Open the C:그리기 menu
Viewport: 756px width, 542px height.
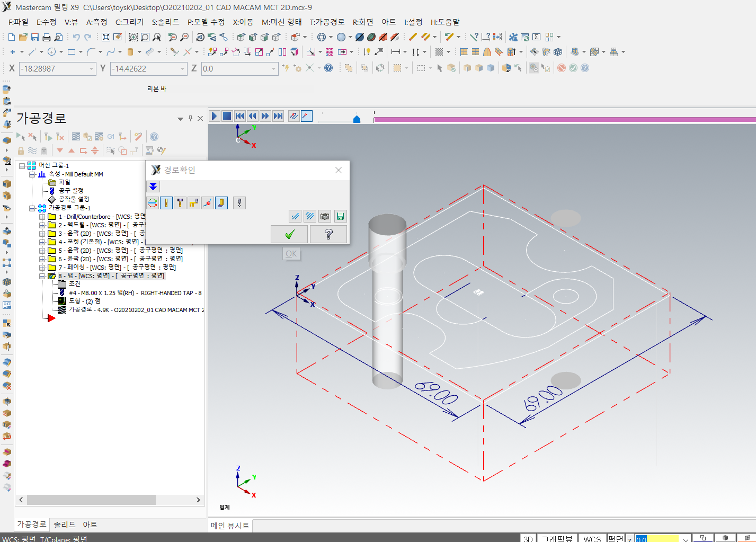(x=130, y=22)
